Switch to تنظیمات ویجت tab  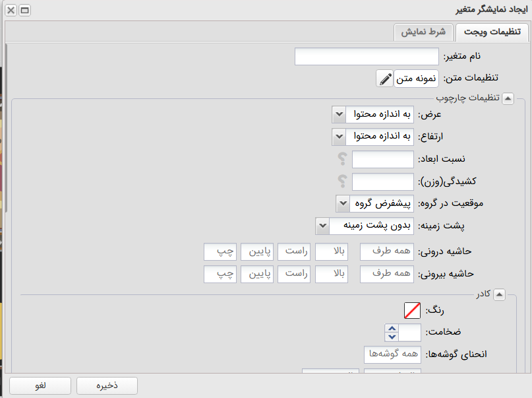492,32
